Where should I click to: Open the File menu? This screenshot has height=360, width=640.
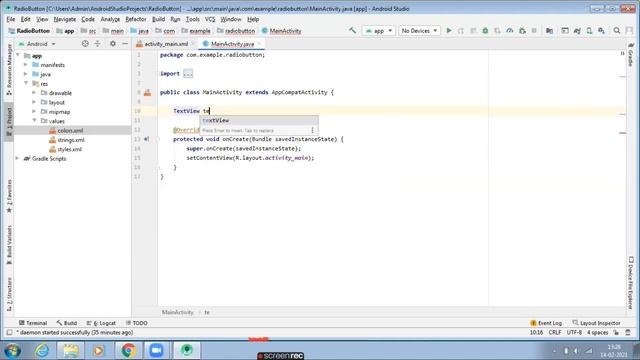(x=11, y=19)
